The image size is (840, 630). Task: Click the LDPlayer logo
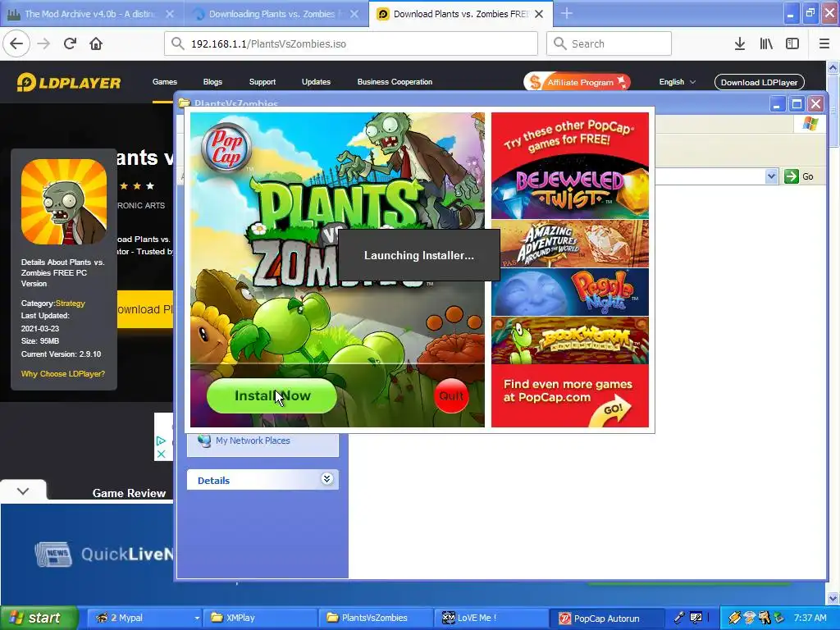[x=69, y=83]
